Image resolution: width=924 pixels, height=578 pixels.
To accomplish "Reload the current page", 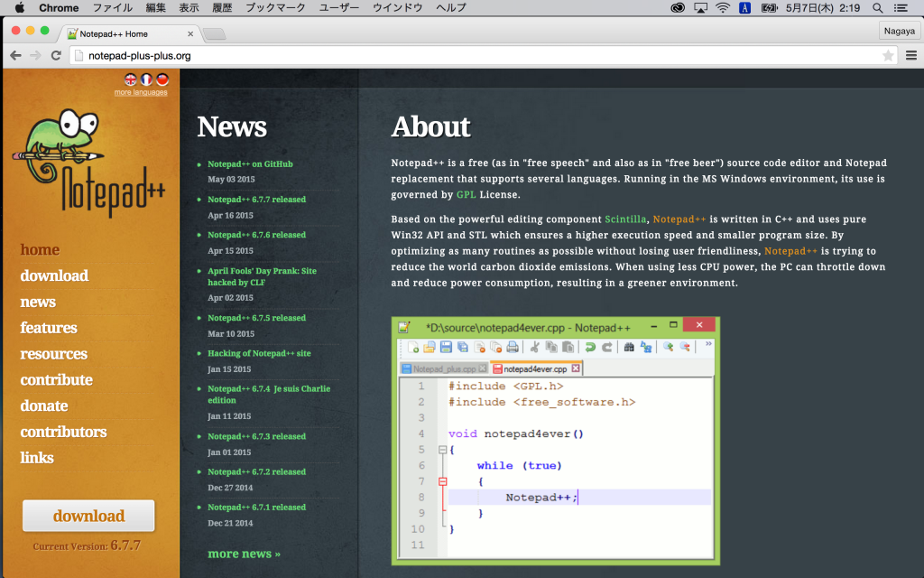I will (56, 55).
